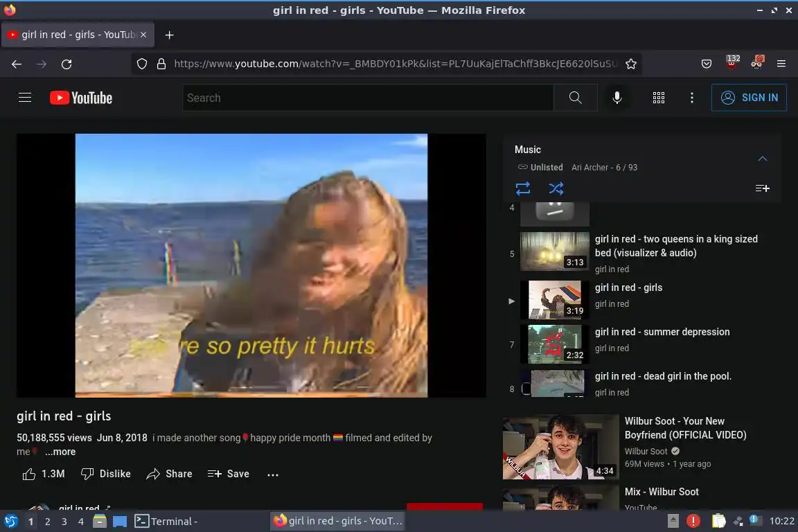Open Wilbur Soot channel name
The width and height of the screenshot is (798, 532).
[x=646, y=451]
